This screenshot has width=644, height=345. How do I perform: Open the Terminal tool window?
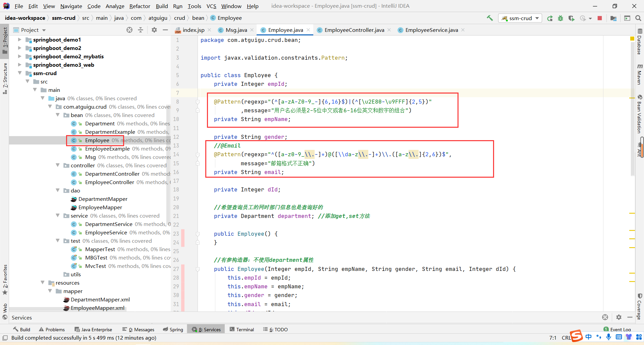[x=242, y=330]
